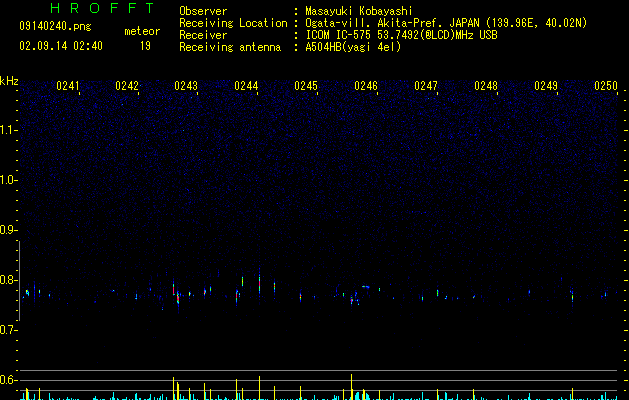Viewport: 629px width, 400px height.
Task: Click the 0242 time marker
Action: [127, 86]
